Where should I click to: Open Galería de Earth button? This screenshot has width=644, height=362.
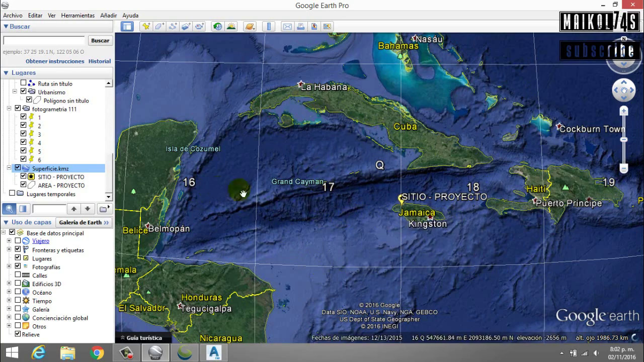point(84,222)
